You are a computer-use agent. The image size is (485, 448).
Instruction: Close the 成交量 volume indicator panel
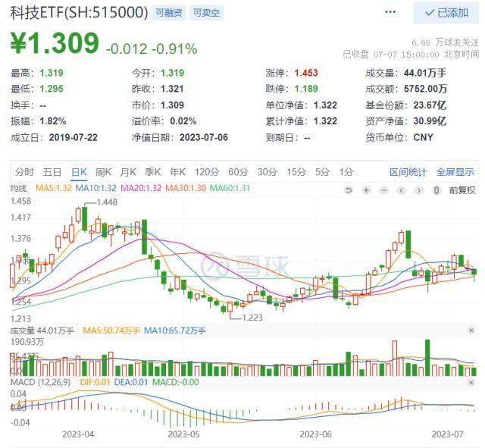[471, 331]
